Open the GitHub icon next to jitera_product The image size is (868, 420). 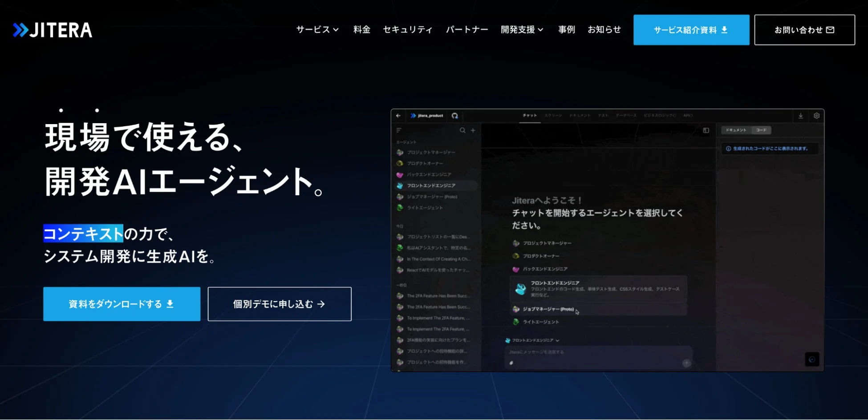click(x=455, y=116)
